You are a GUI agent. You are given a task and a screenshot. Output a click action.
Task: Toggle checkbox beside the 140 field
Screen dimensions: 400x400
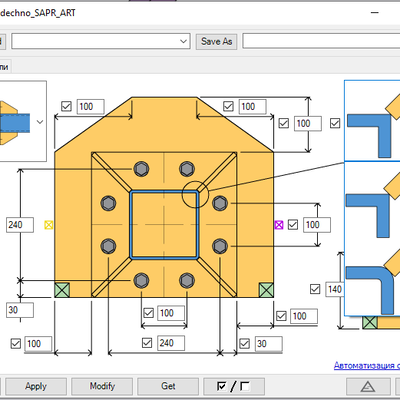tap(315, 289)
